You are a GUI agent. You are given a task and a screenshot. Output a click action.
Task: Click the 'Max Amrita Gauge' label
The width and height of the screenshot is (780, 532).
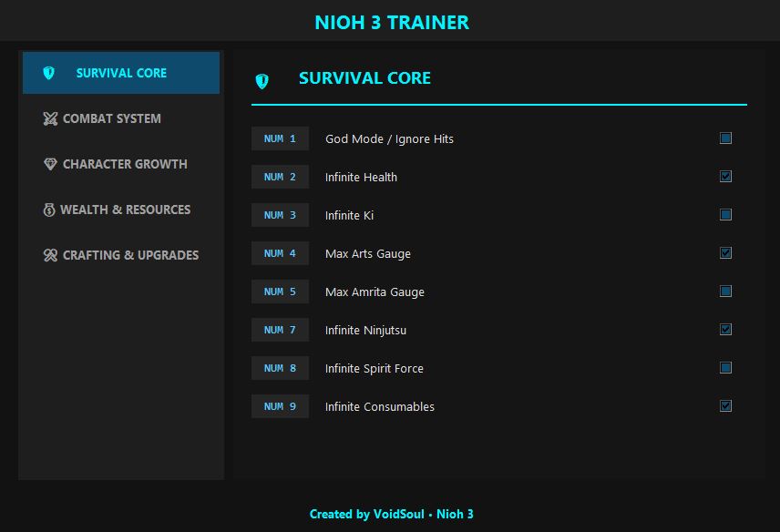375,292
